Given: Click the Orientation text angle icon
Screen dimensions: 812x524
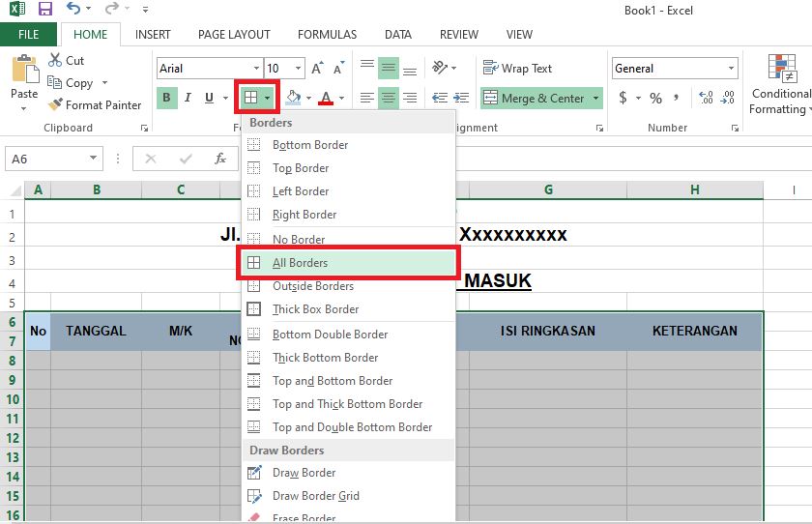Looking at the screenshot, I should (x=440, y=68).
